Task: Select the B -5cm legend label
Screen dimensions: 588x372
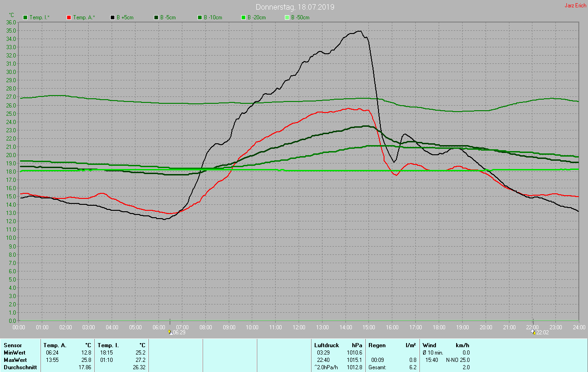Action: pyautogui.click(x=168, y=17)
